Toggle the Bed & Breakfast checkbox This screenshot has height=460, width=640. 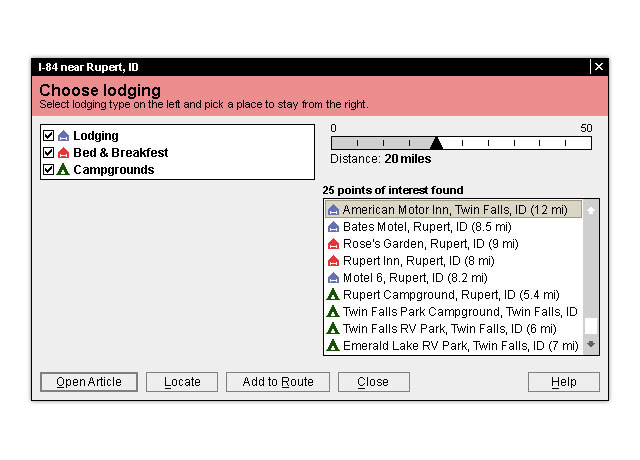48,153
